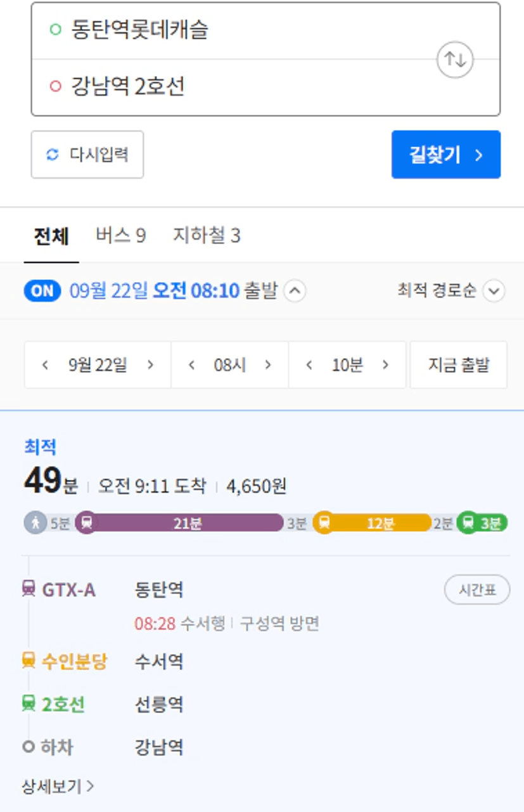
Task: Click the yellow 수인분당 train icon in route bar
Action: (324, 523)
